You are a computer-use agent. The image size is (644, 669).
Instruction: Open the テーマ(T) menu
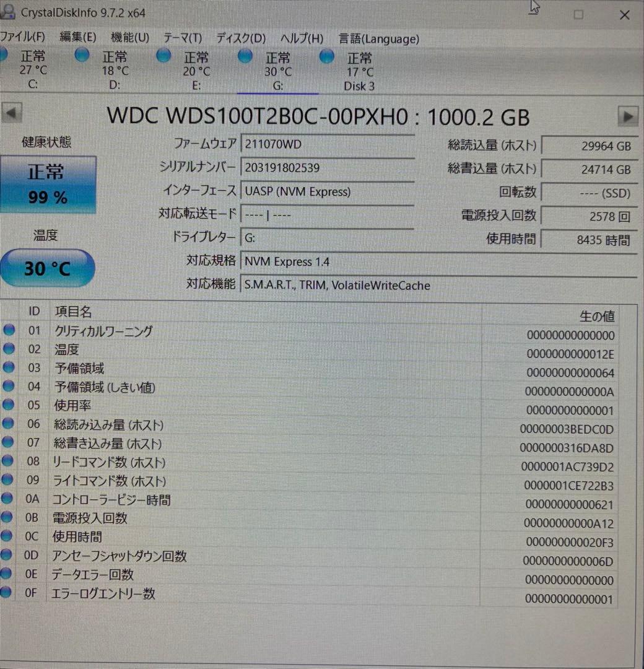point(181,38)
